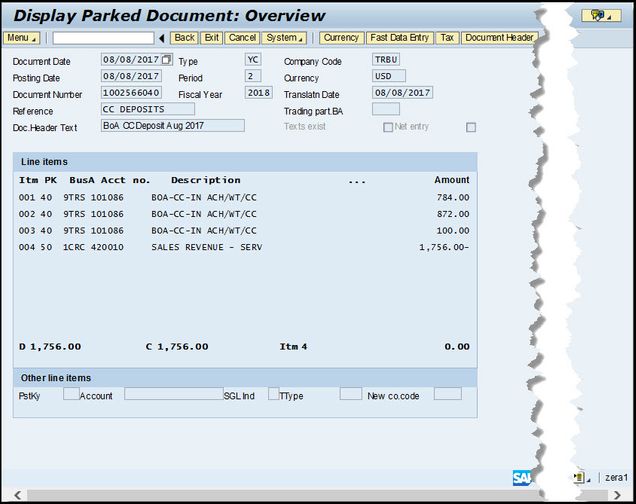Click the Type field YC
The height and width of the screenshot is (504, 636).
pyautogui.click(x=253, y=60)
